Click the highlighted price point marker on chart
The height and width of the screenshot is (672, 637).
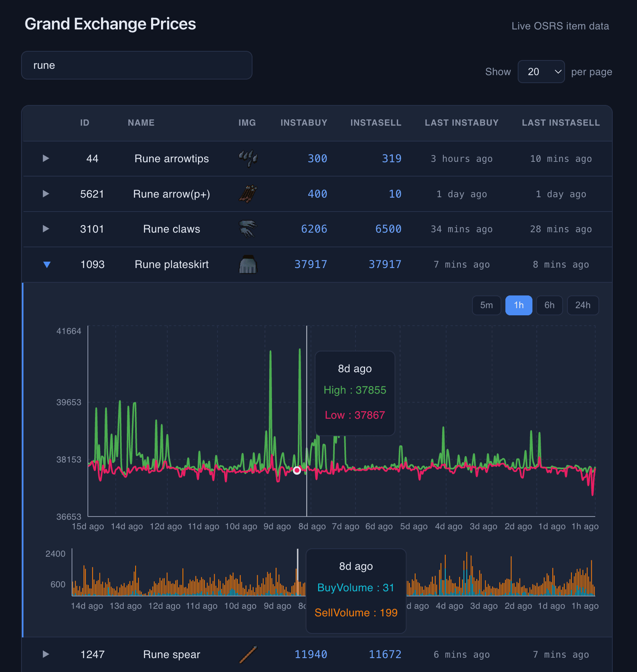tap(297, 471)
